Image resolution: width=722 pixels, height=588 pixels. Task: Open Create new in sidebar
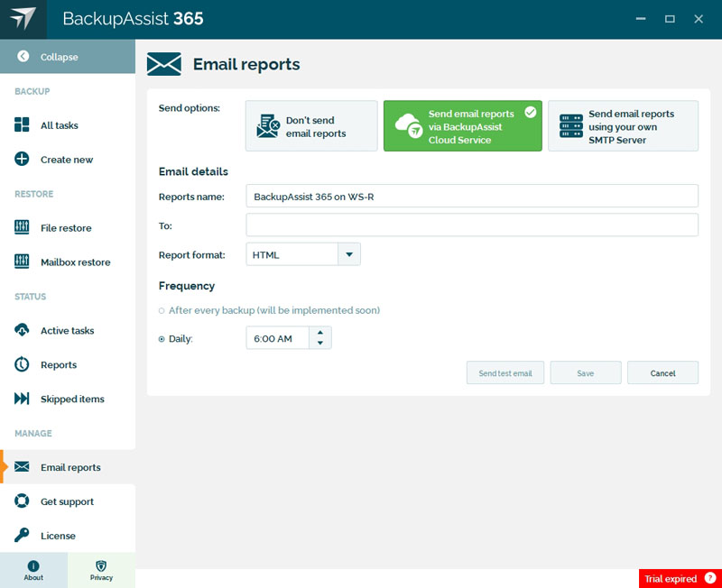tap(68, 160)
